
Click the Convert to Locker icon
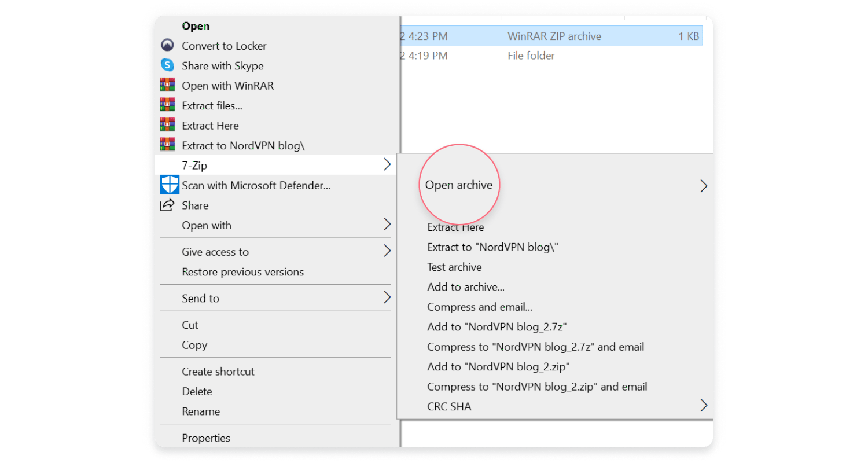pos(167,45)
